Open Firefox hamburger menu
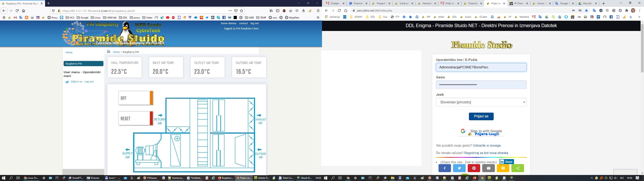The image size is (644, 181). [x=318, y=11]
